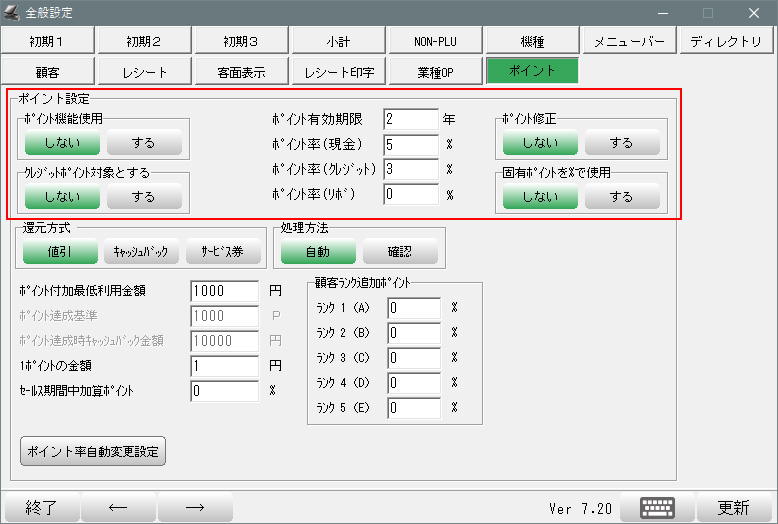
Task: Select 確認 for 処理方法
Action: (399, 251)
